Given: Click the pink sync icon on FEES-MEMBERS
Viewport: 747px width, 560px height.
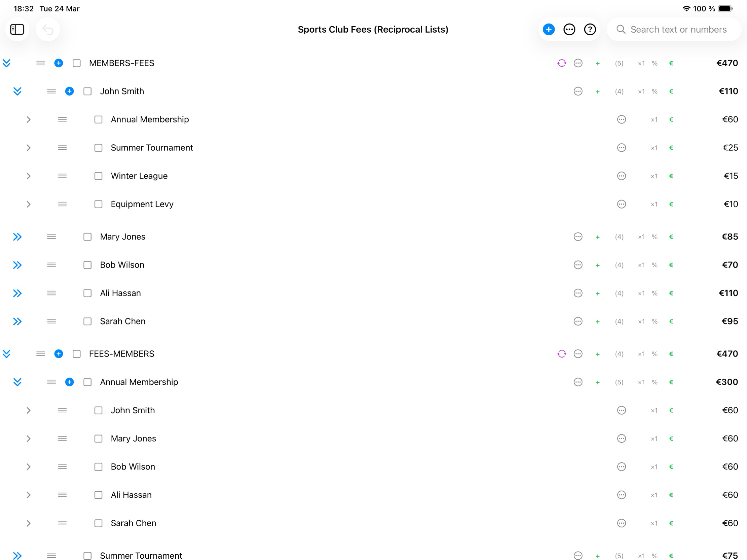Looking at the screenshot, I should [562, 354].
